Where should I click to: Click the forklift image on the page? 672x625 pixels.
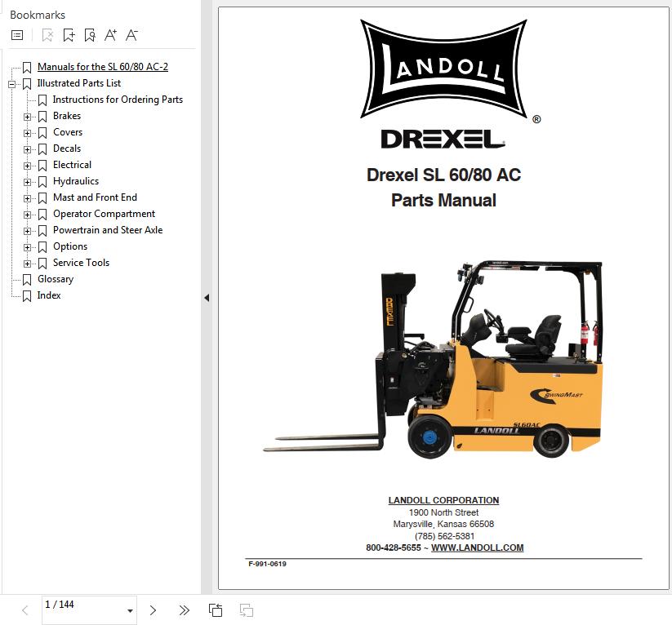[433, 359]
